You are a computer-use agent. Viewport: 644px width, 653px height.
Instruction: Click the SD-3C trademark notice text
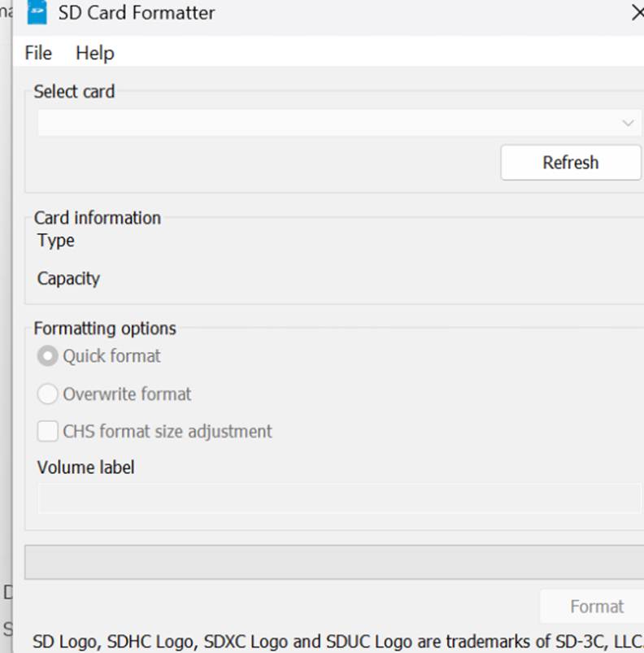(x=337, y=642)
